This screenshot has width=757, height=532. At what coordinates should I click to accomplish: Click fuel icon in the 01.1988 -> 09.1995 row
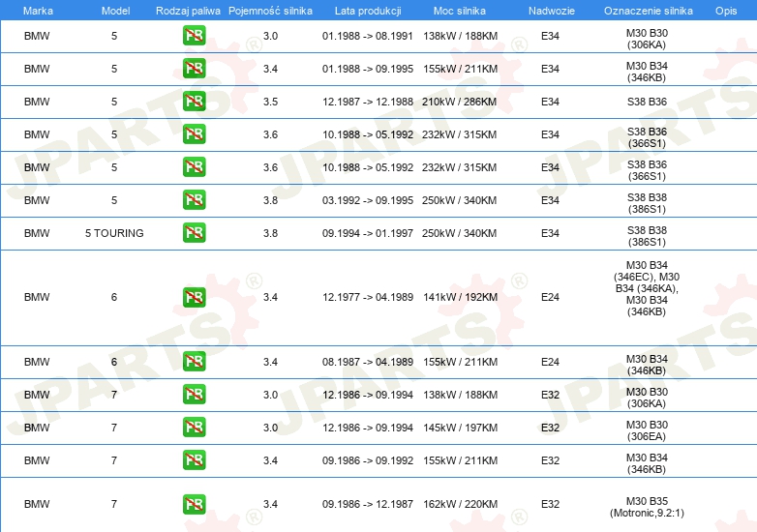tap(194, 69)
